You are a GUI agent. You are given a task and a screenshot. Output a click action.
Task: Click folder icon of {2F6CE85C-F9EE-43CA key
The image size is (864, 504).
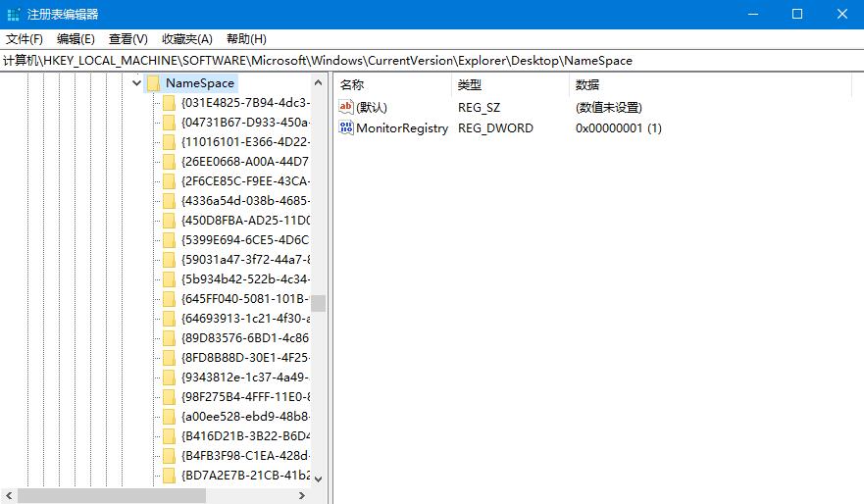pyautogui.click(x=169, y=181)
